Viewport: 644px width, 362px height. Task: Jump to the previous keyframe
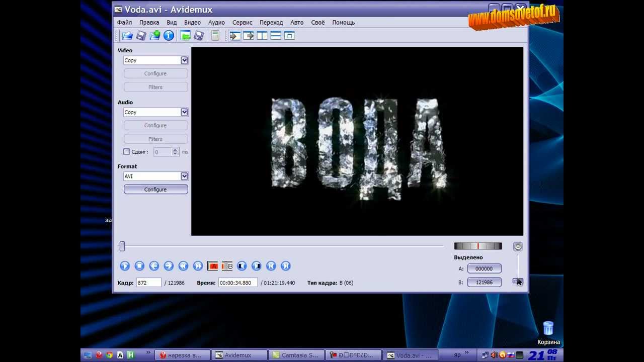183,266
